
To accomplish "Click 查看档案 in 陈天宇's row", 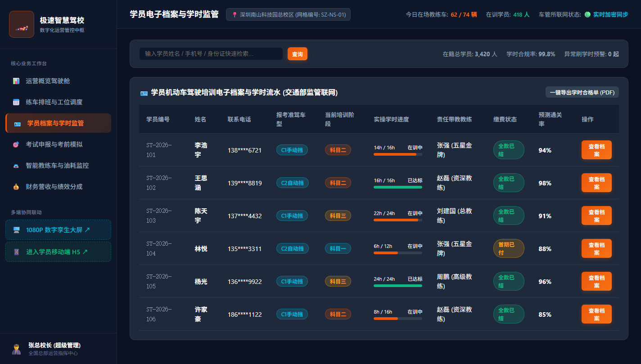I will tap(596, 216).
